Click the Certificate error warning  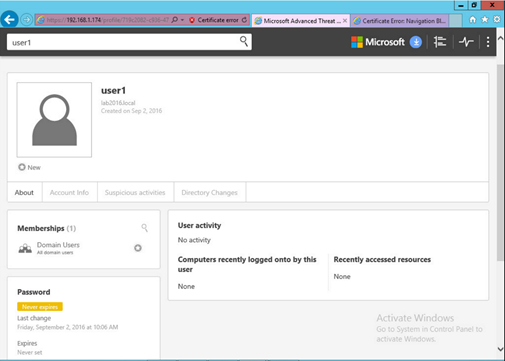point(214,20)
